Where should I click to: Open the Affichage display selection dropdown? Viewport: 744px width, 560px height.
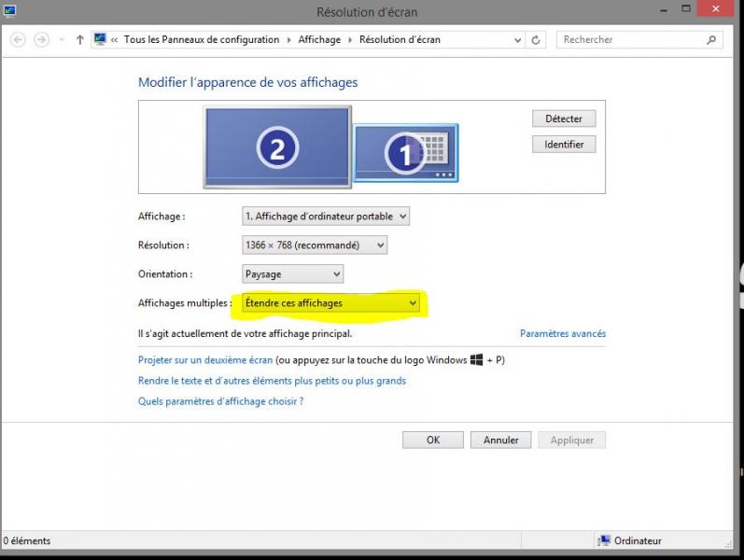tap(326, 217)
